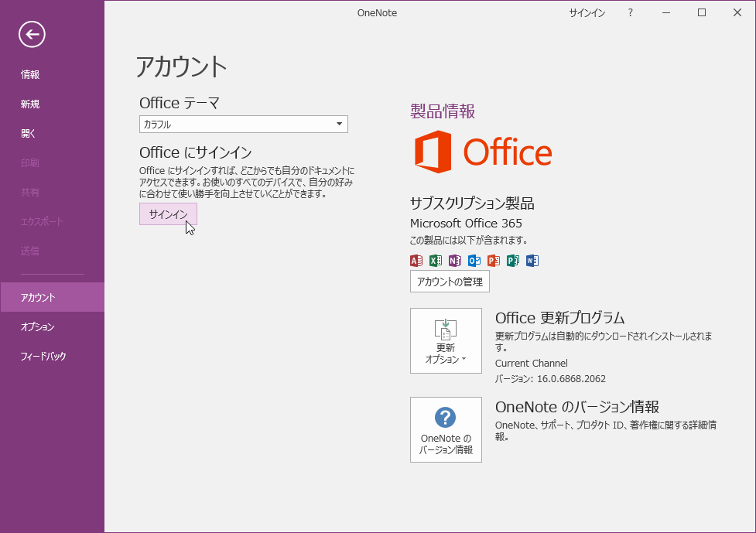Click the large Office logo
The image size is (756, 533).
[x=483, y=152]
